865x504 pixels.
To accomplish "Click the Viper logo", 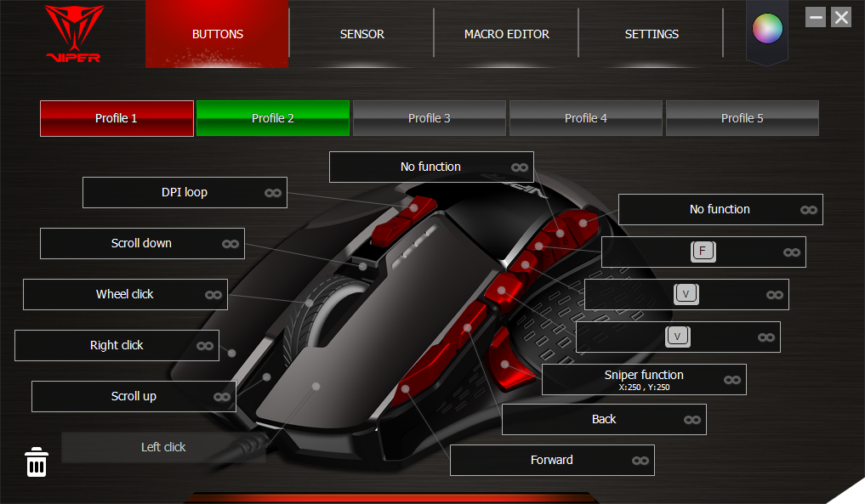I will pyautogui.click(x=74, y=34).
